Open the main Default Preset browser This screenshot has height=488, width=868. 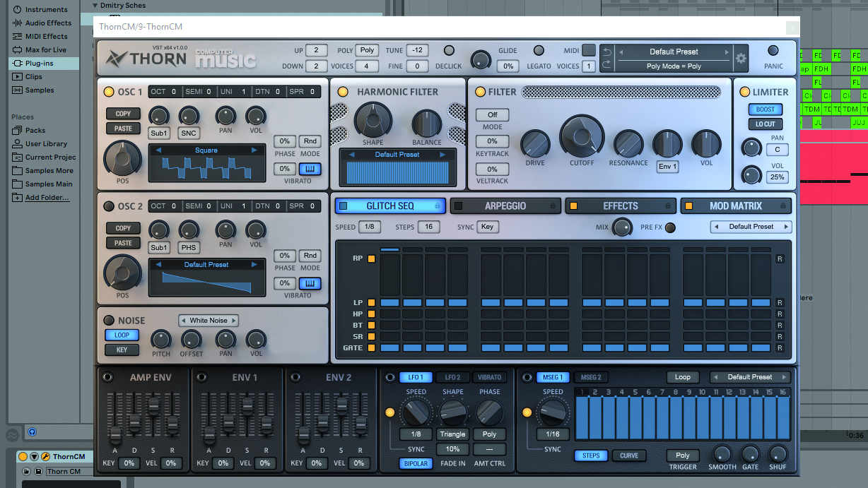pyautogui.click(x=674, y=52)
